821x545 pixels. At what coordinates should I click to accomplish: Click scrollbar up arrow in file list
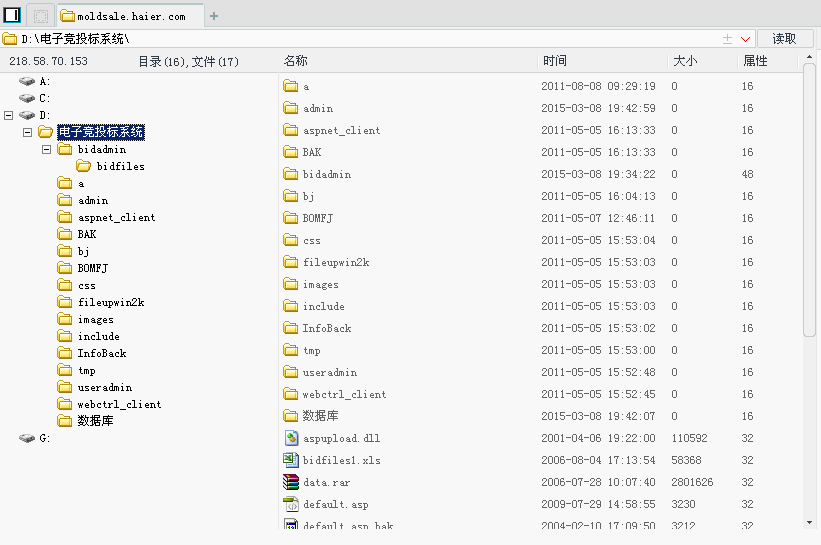[x=809, y=57]
